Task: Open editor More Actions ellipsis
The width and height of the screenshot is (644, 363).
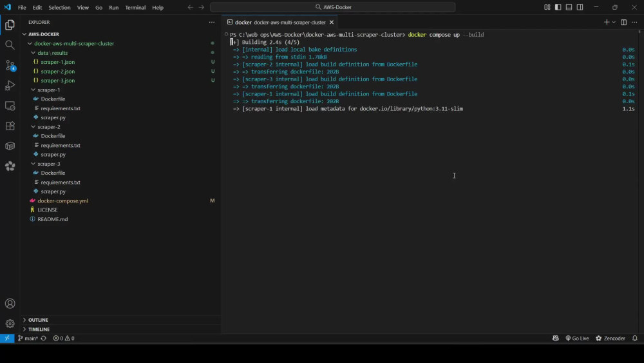Action: point(634,22)
